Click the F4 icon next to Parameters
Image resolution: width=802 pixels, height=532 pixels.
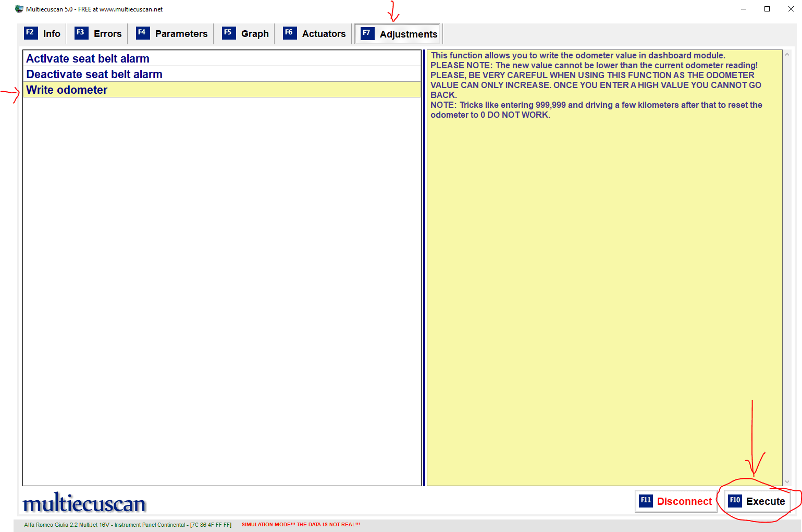(142, 33)
